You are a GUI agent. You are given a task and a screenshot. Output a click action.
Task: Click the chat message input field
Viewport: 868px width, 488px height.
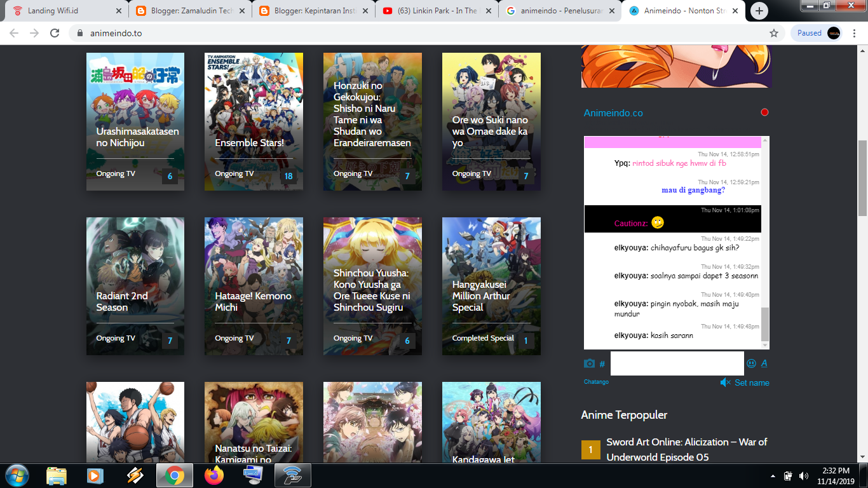677,363
